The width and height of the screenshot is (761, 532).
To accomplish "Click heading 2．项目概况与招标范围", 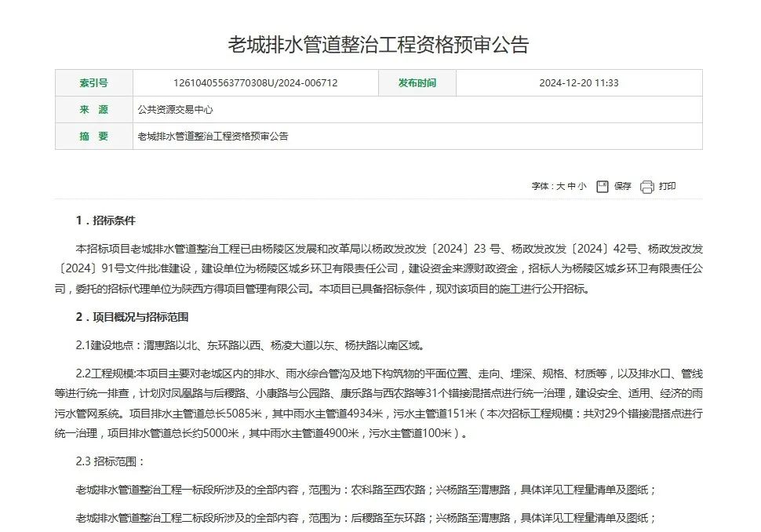I will click(132, 317).
